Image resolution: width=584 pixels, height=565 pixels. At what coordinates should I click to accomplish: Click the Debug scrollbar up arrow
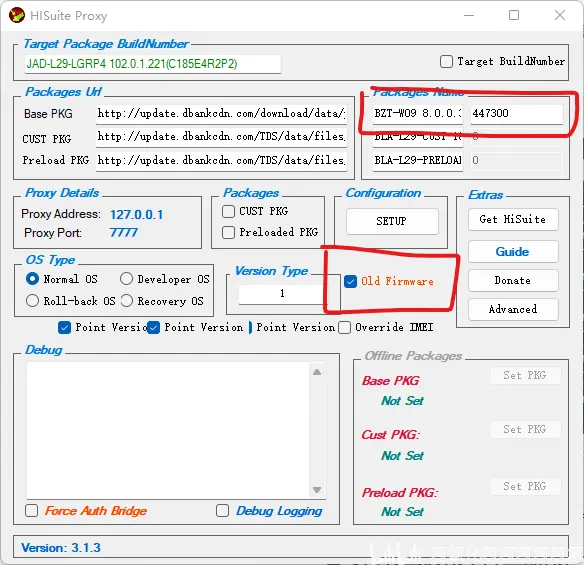pos(317,372)
